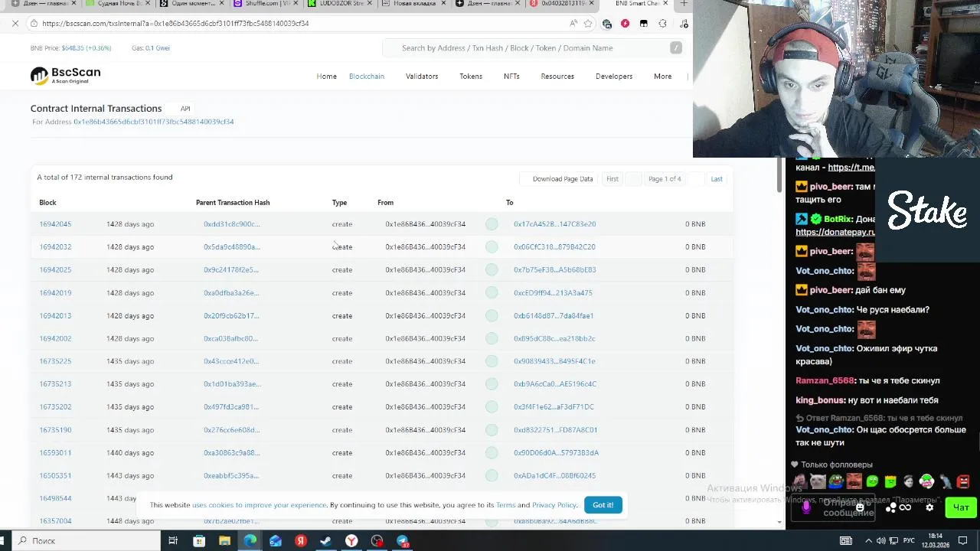Open To address 0x17cA4528...147C83e20
Image resolution: width=980 pixels, height=551 pixels.
click(x=554, y=224)
